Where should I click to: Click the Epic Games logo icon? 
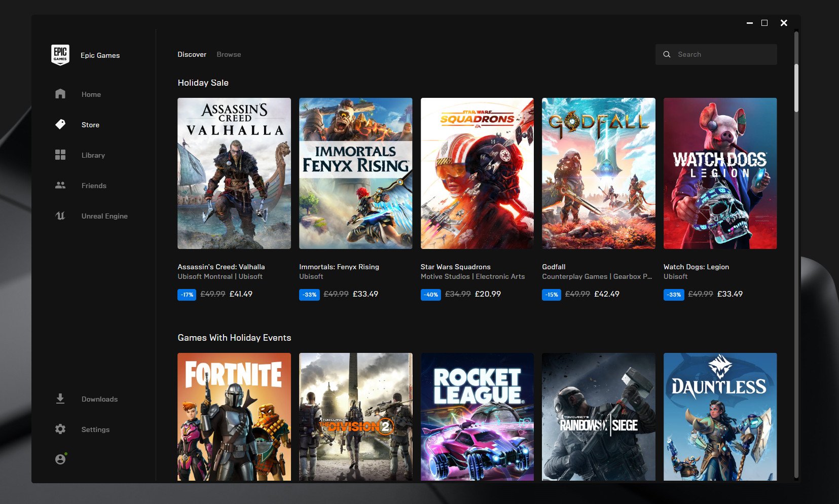[60, 55]
